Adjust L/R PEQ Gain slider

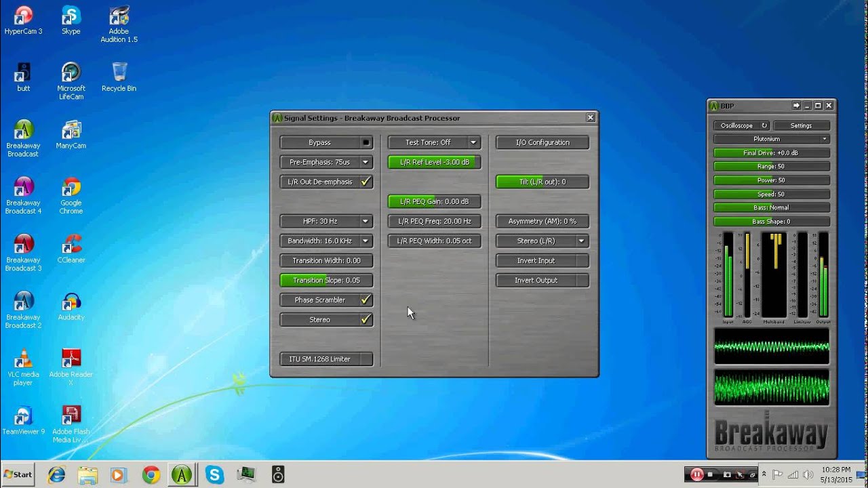[434, 201]
